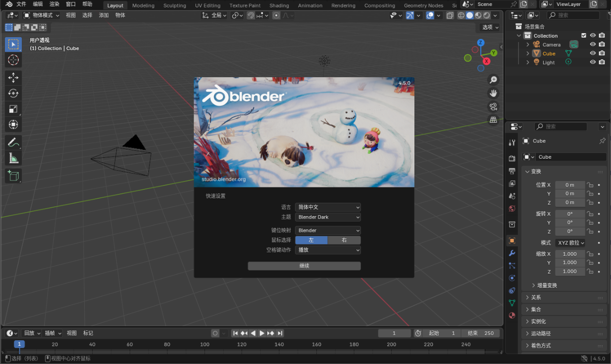This screenshot has width=611, height=364.
Task: Click the Cube object name field
Action: click(571, 157)
